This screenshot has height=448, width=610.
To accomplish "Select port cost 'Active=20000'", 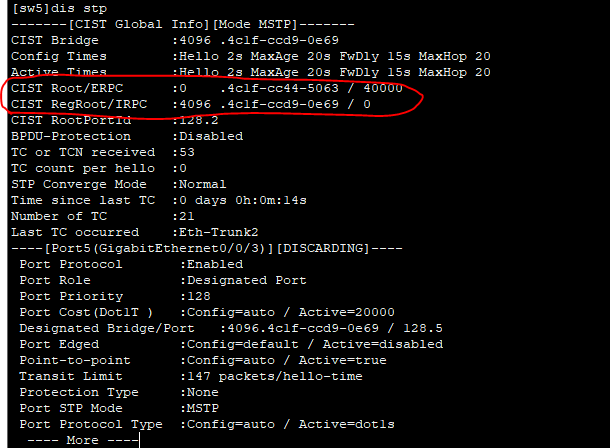I will [347, 312].
